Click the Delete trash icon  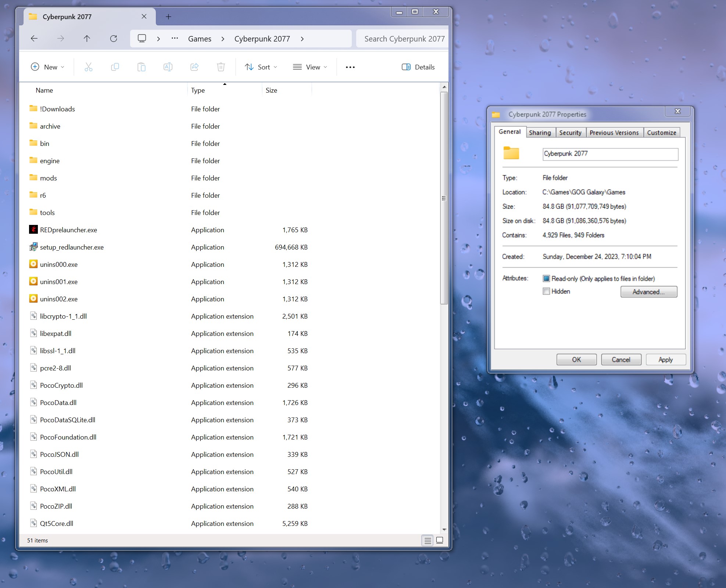[221, 67]
